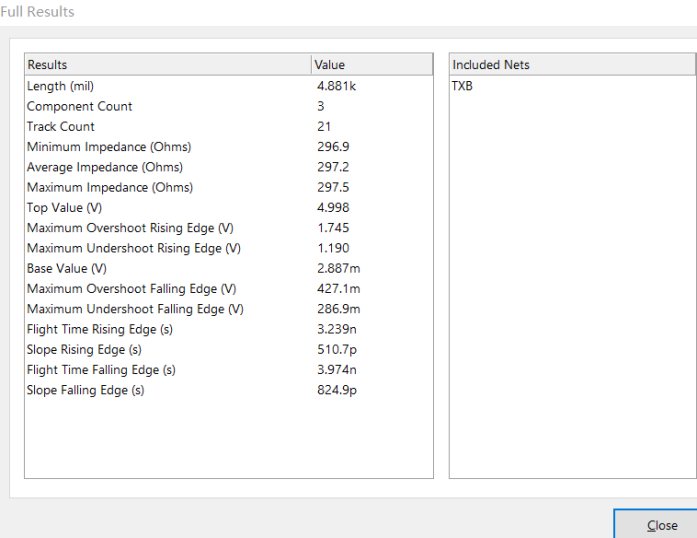Click the 2.887m base value cell

[339, 269]
